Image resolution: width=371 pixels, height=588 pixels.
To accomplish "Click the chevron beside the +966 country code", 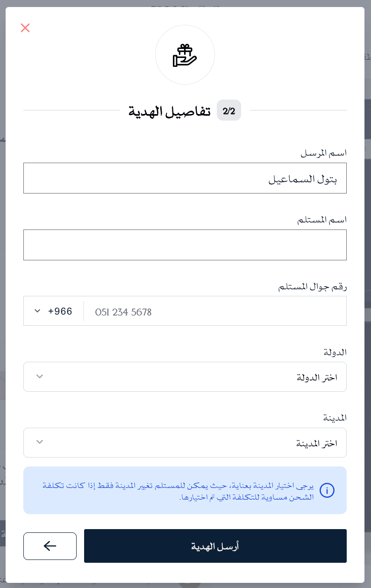I will (37, 311).
